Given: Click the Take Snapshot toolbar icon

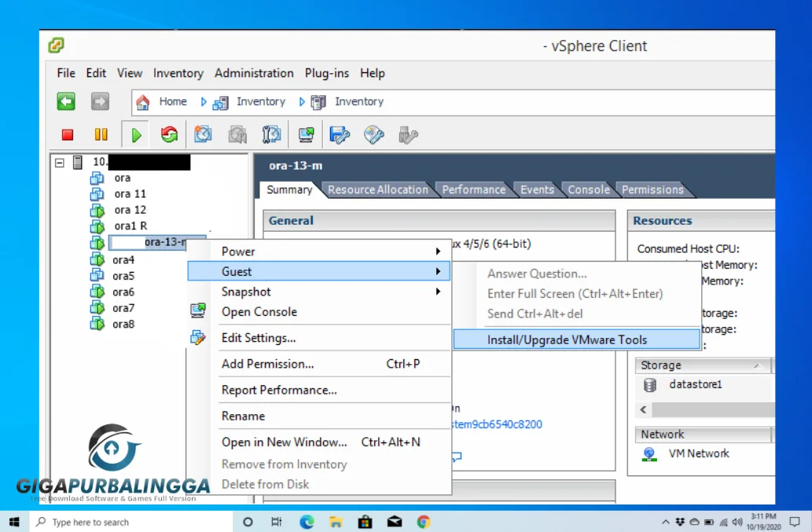Looking at the screenshot, I should click(203, 134).
